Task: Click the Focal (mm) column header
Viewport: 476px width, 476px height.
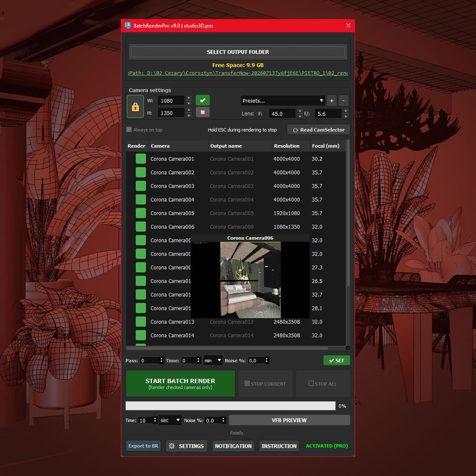Action: point(327,146)
